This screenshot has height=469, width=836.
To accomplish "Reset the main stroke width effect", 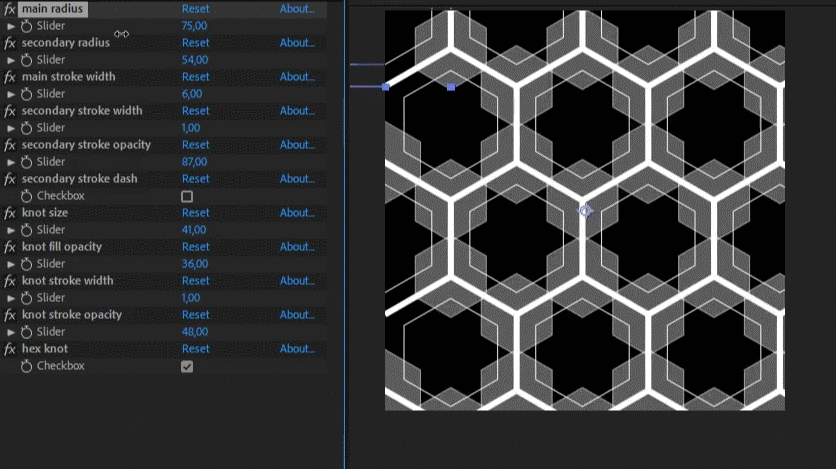I will (x=196, y=77).
